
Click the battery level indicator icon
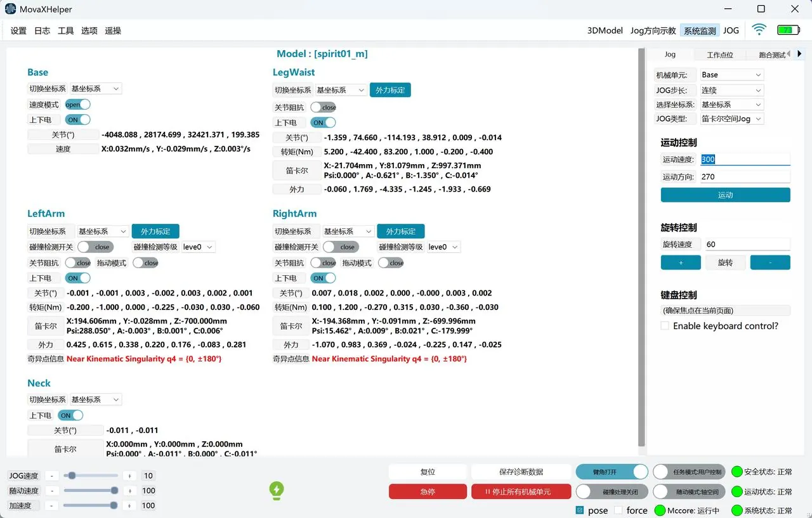[x=789, y=30]
